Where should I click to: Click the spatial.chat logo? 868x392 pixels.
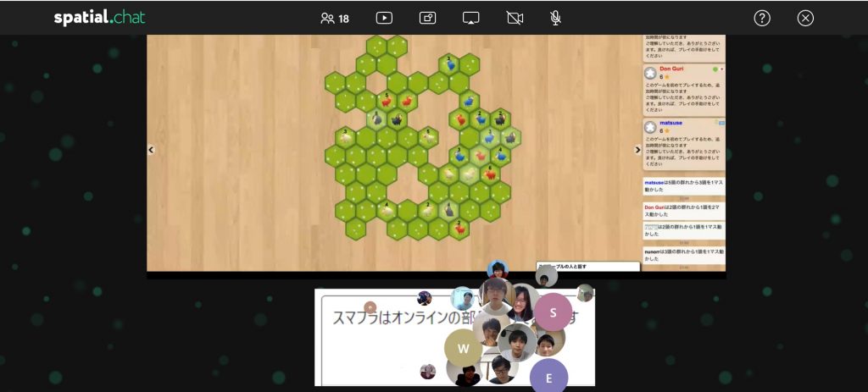pyautogui.click(x=100, y=18)
